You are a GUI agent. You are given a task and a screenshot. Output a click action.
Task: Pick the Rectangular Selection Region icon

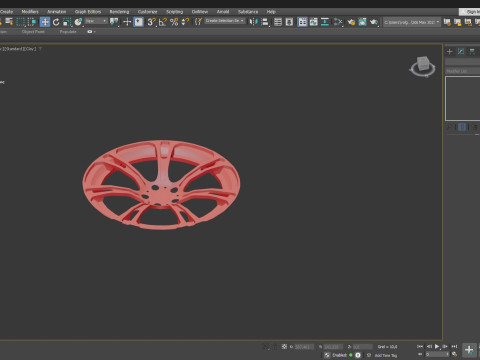coord(21,22)
